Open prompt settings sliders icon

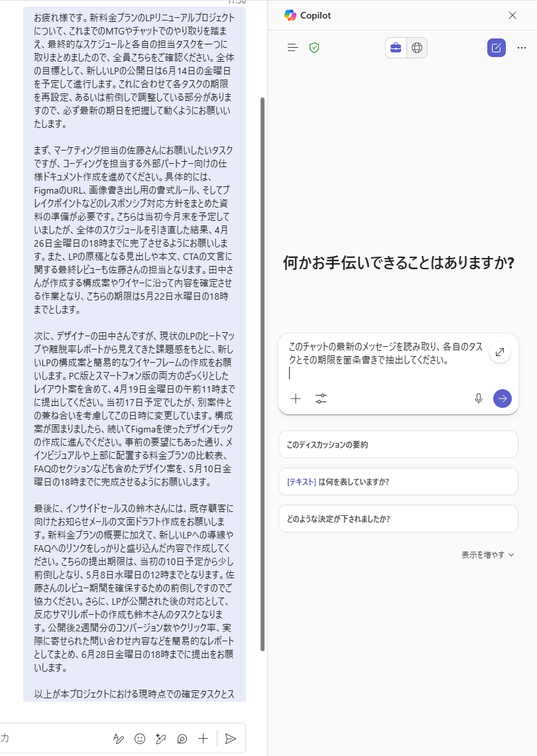coord(321,399)
